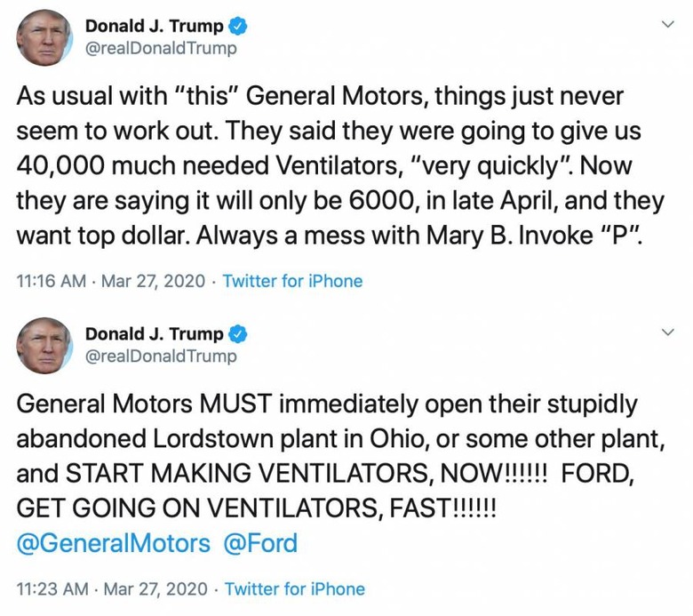This screenshot has height=616, width=693.
Task: Visit the @Ford mention
Action: coord(259,543)
